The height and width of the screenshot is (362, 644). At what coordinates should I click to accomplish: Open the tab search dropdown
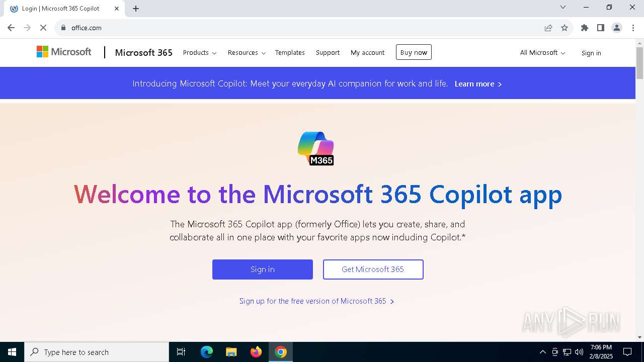(563, 7)
